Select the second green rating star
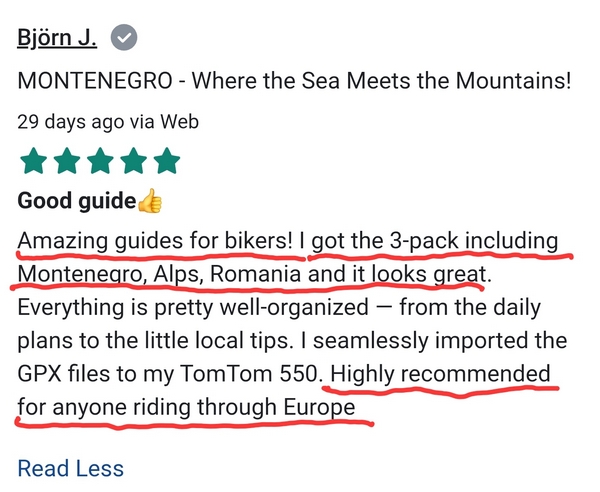Screen dimensions: 600x492 point(67,161)
